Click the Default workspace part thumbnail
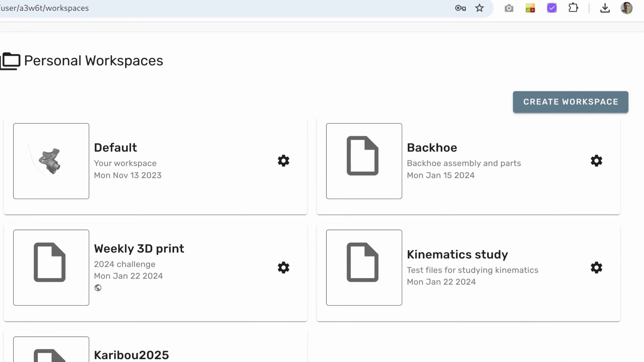This screenshot has width=644, height=362. click(x=51, y=161)
